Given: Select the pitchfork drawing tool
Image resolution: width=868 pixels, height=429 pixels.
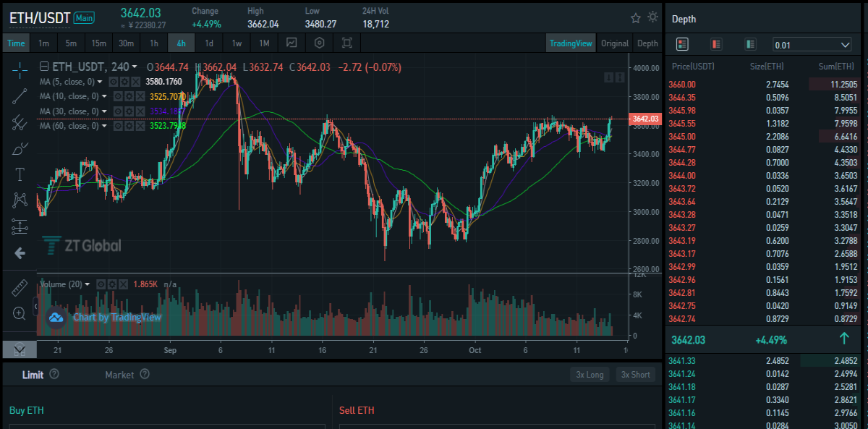Looking at the screenshot, I should point(20,123).
